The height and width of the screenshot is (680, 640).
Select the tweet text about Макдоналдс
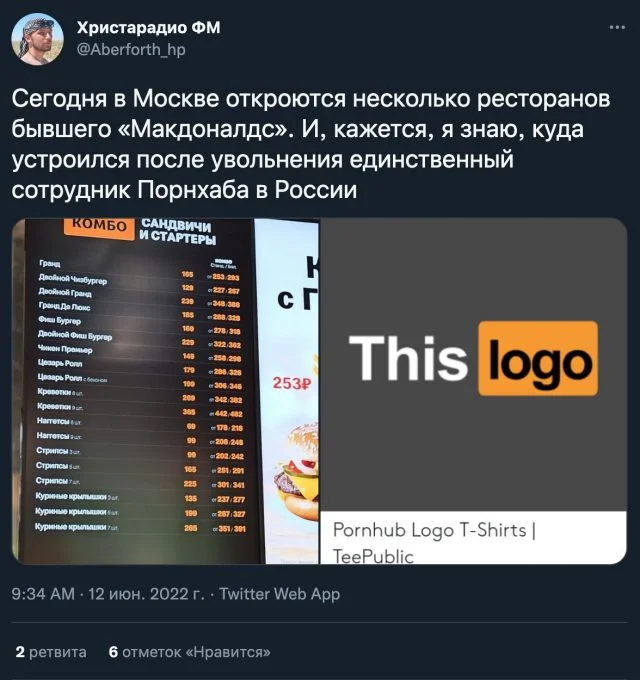(310, 144)
